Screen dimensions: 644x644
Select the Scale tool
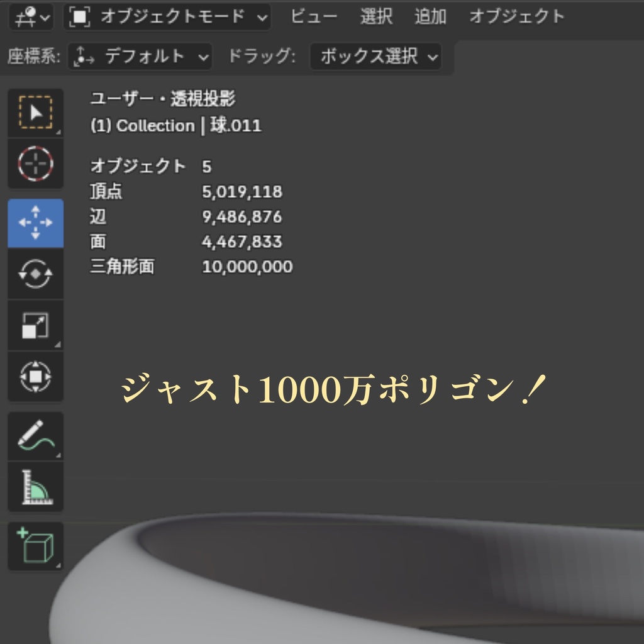[x=35, y=326]
